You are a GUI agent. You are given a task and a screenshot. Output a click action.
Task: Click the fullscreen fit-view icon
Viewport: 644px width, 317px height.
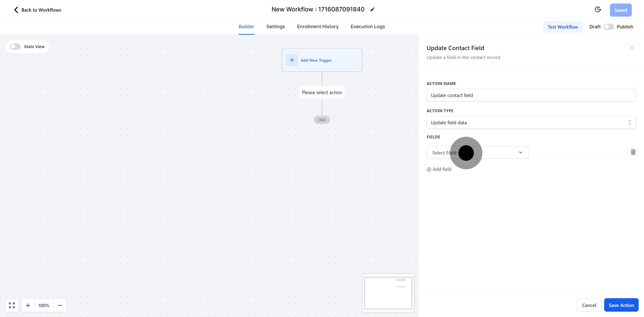pos(12,305)
